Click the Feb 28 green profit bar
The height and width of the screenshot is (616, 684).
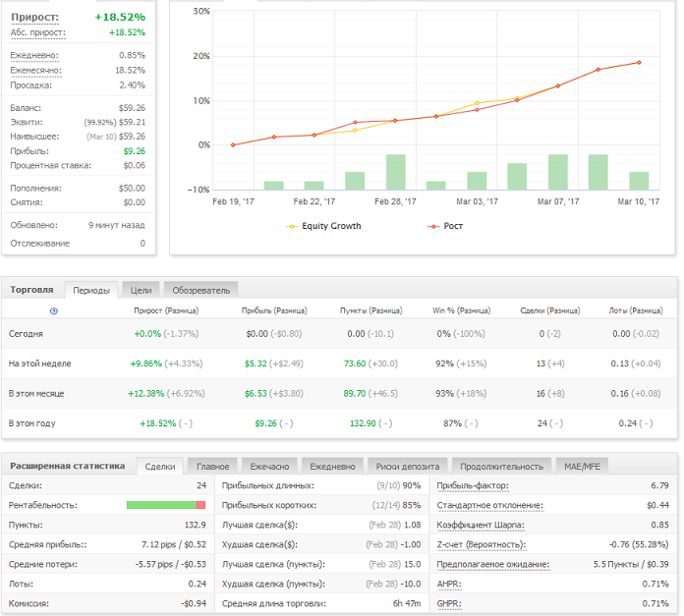tap(396, 172)
